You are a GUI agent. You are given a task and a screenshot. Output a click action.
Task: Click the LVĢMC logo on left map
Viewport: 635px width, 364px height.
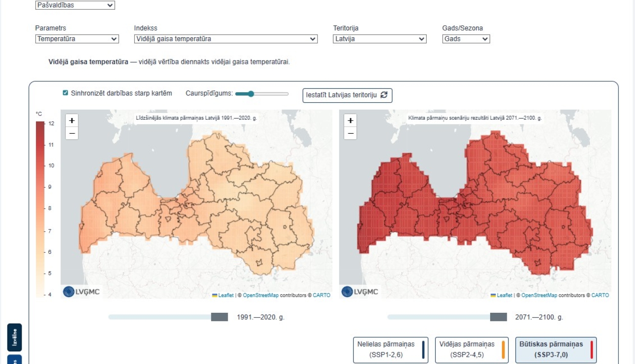[81, 292]
